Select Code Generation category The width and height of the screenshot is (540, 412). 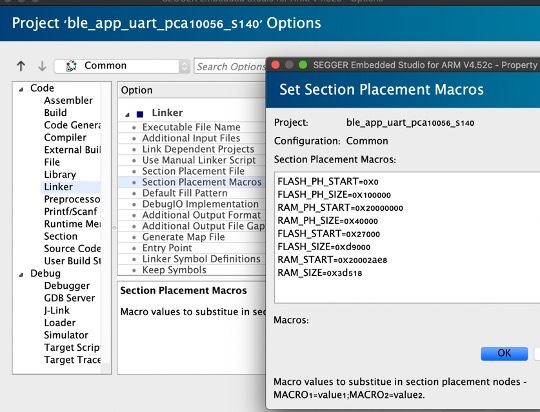[72, 125]
